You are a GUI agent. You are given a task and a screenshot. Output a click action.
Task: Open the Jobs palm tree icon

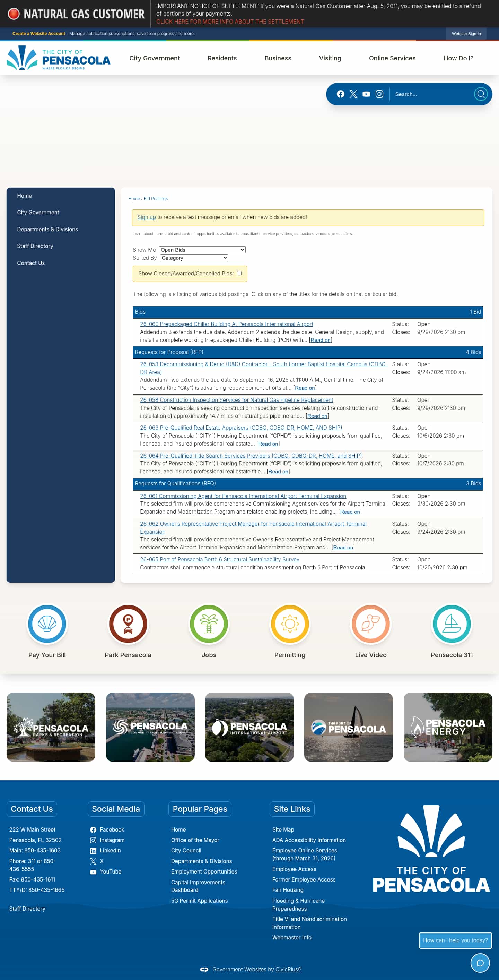(209, 624)
